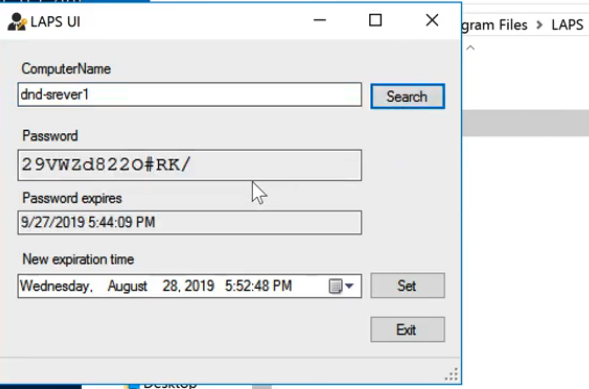Select the month August in expiration picker
Screen dimensions: 589x389
point(127,286)
